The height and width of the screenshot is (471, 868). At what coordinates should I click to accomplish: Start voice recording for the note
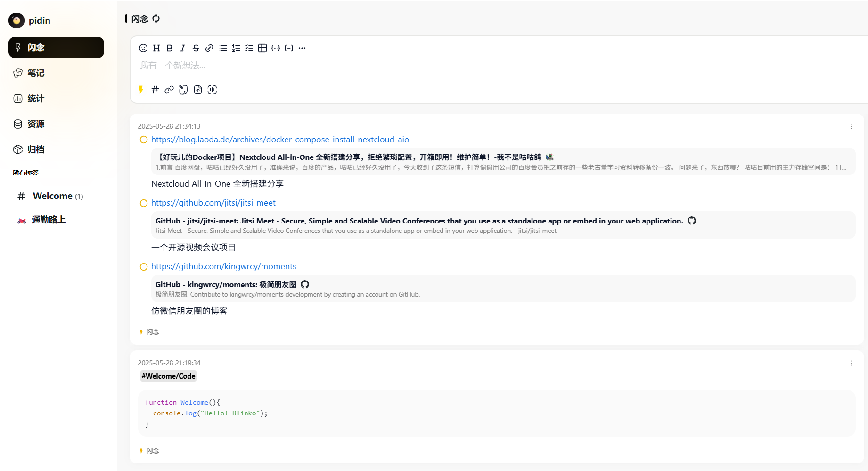213,90
